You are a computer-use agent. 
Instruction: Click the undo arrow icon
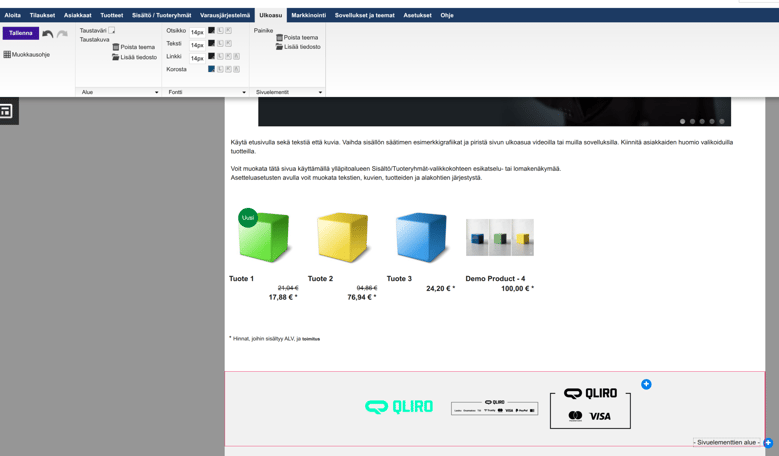click(x=47, y=34)
